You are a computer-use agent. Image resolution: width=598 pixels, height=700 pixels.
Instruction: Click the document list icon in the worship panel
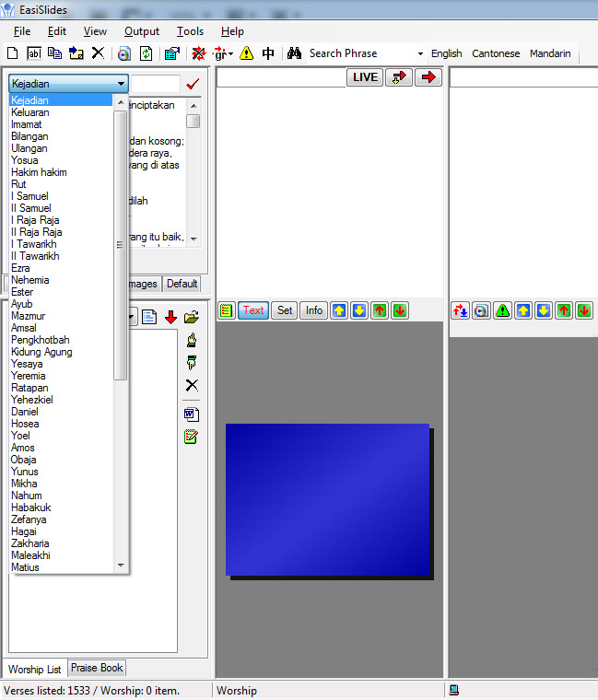pos(149,317)
